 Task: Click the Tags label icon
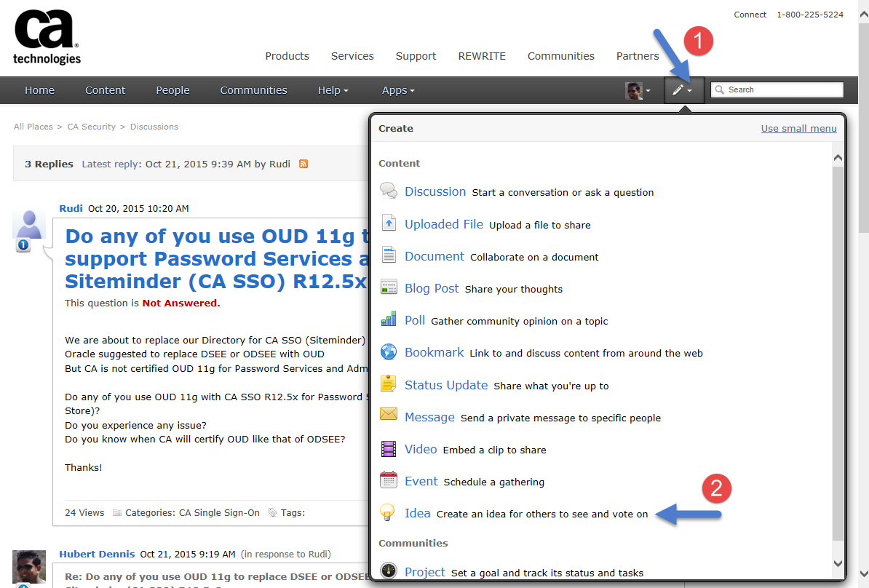coord(273,512)
